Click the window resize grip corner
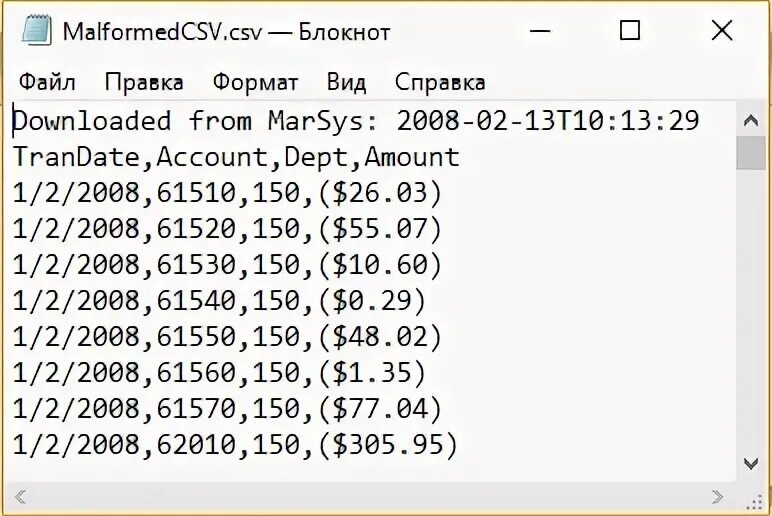The width and height of the screenshot is (772, 516). 753,501
